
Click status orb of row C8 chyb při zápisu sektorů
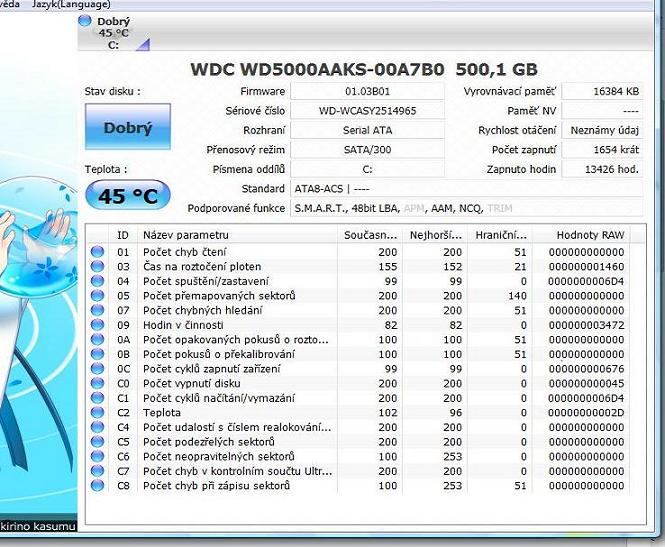click(x=98, y=486)
